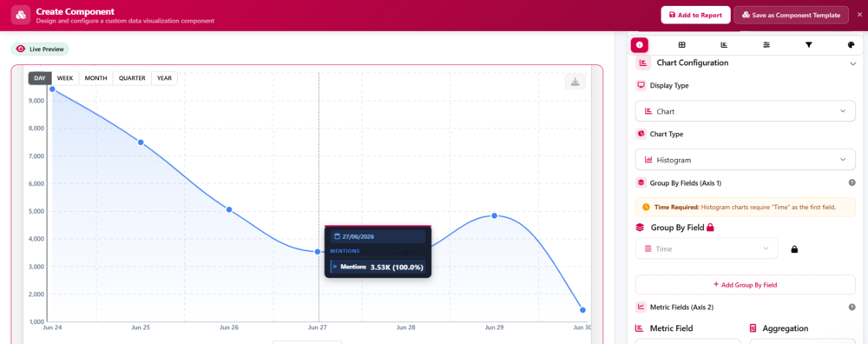This screenshot has height=344, width=868.
Task: Click the Jun 27 data point on chart
Action: [x=318, y=252]
